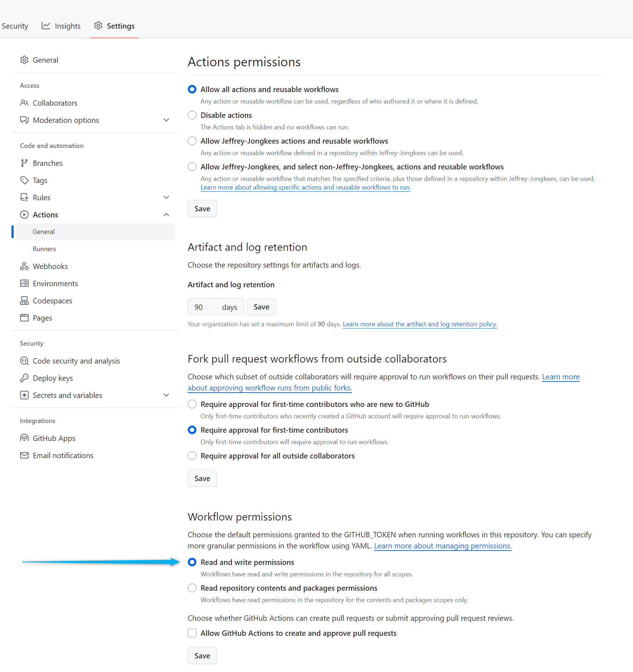This screenshot has height=672, width=633.
Task: Click the Email notifications envelope icon
Action: coord(24,455)
